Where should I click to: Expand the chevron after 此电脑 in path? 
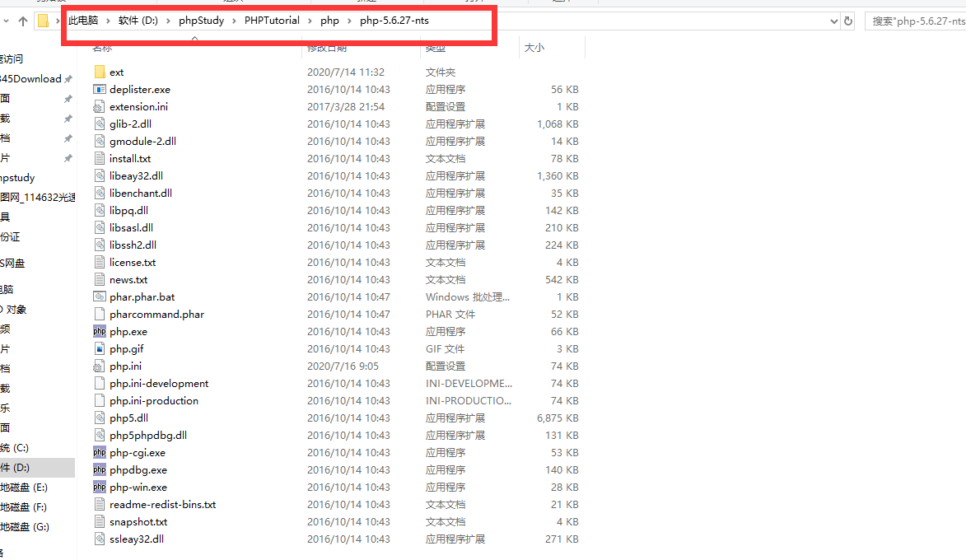(x=108, y=21)
